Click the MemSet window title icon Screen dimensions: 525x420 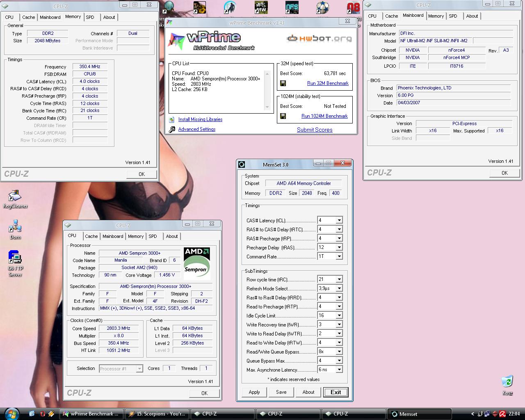click(242, 164)
